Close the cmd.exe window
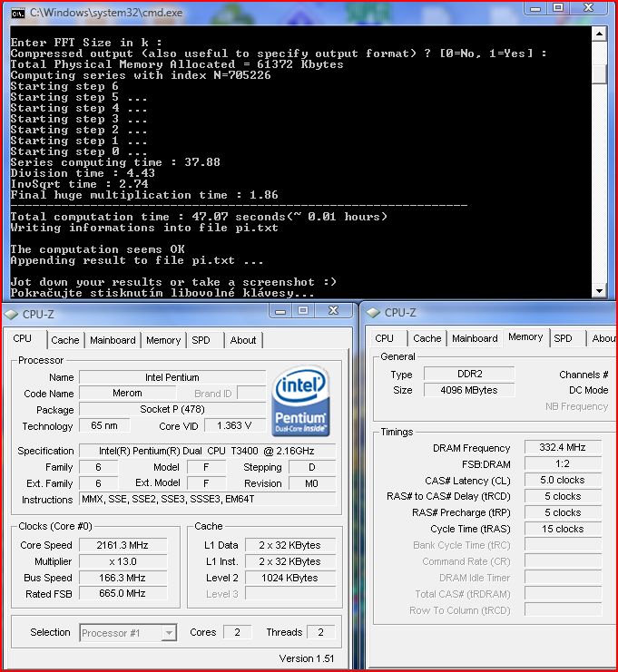Viewport: 618px width, 672px height. (x=589, y=8)
